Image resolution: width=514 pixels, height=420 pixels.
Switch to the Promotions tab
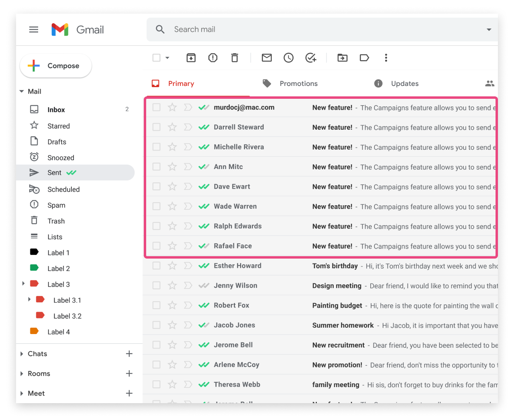pyautogui.click(x=298, y=84)
